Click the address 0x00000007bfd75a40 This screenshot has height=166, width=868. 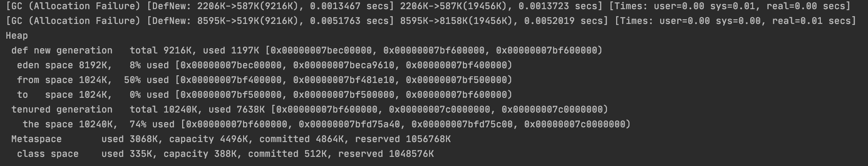[x=349, y=124]
